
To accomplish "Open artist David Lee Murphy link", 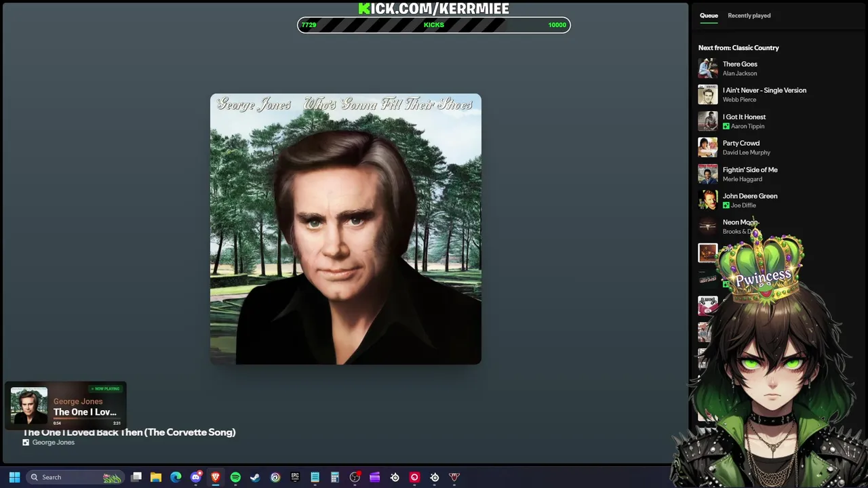I will pyautogui.click(x=747, y=152).
